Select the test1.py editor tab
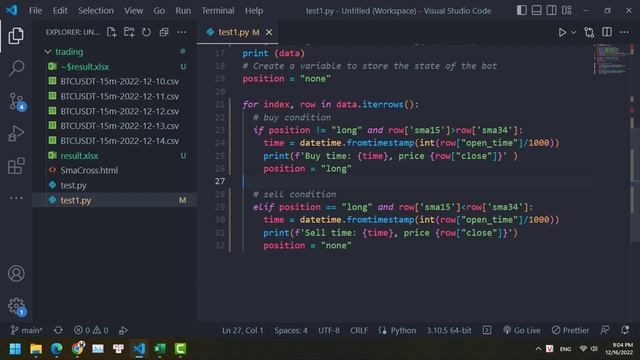Viewport: 640px width, 360px height. (x=238, y=32)
